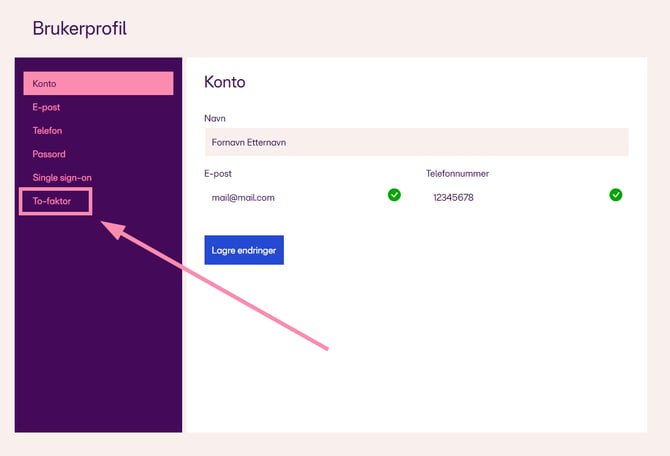Viewport: 670px width, 456px height.
Task: Click the 12345678 phone number field
Action: [510, 197]
